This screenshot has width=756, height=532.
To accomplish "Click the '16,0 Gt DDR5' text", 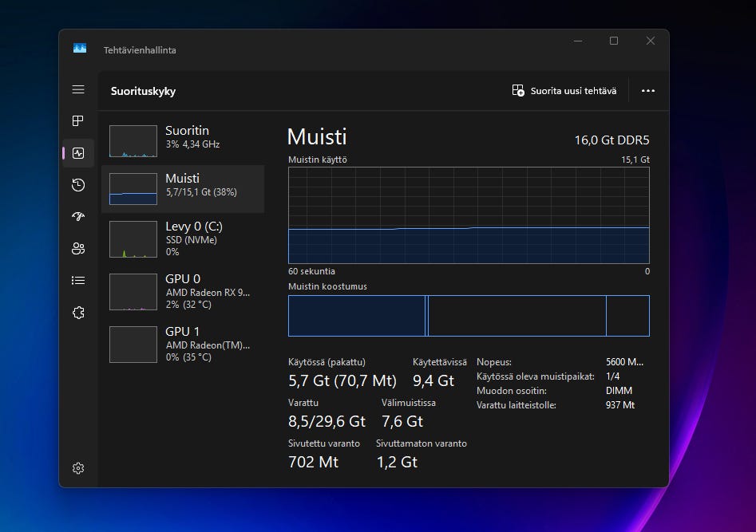I will 612,140.
